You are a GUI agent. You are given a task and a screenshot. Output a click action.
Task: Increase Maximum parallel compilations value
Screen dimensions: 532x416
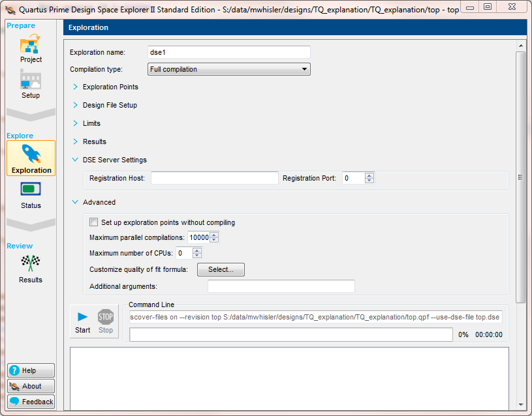point(214,235)
